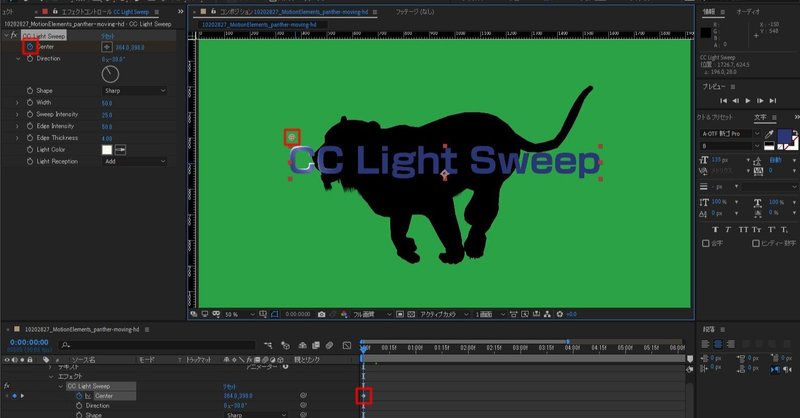800x418 pixels.
Task: Jump to first frame in Preview panel
Action: [x=723, y=101]
